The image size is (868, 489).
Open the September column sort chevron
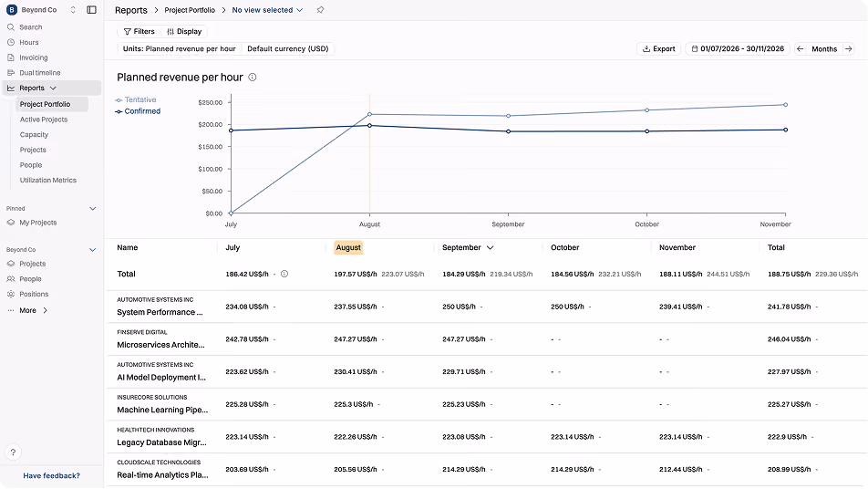[490, 247]
